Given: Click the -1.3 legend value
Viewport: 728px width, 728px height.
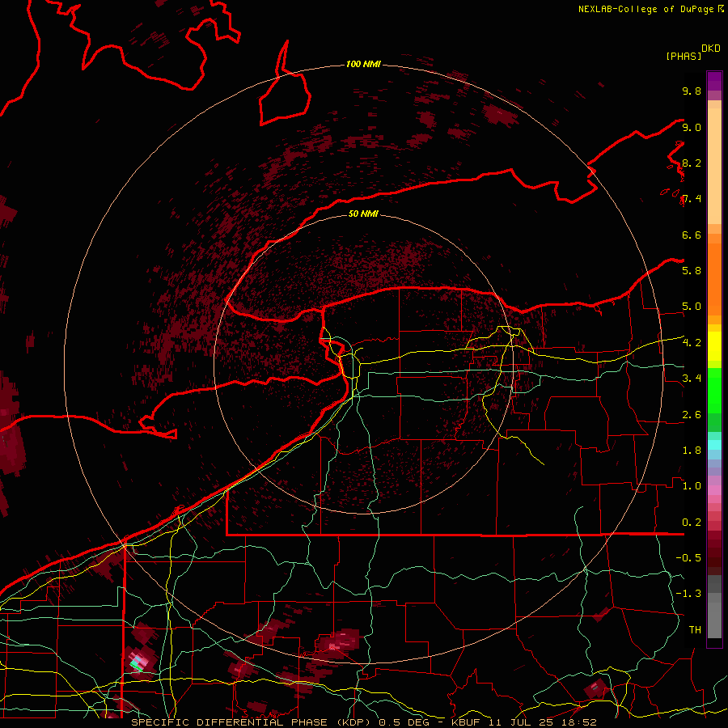Looking at the screenshot, I should click(688, 594).
